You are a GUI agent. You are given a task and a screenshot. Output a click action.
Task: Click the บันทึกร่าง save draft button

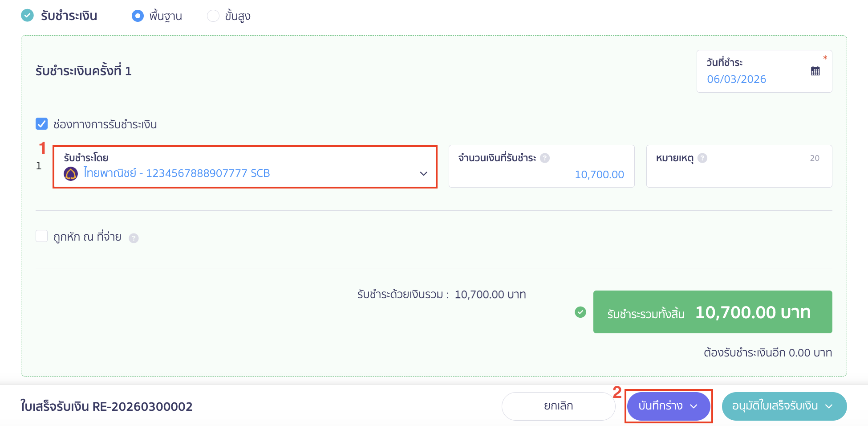(660, 406)
